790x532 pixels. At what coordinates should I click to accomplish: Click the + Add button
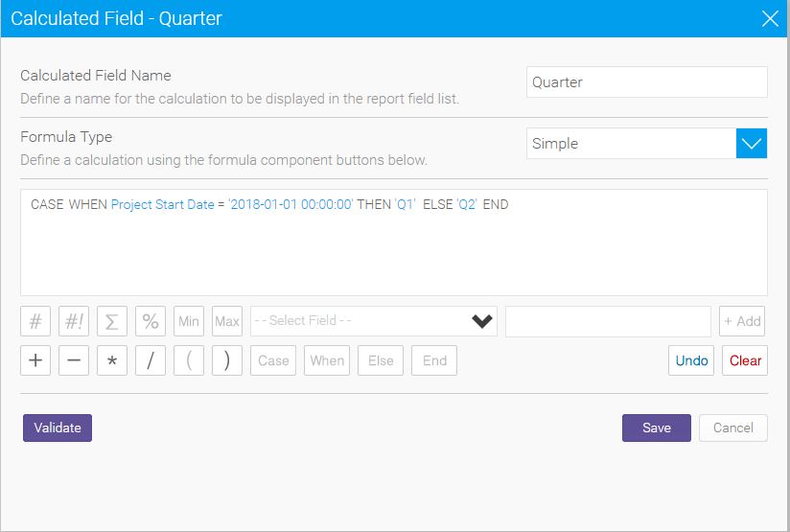point(742,321)
